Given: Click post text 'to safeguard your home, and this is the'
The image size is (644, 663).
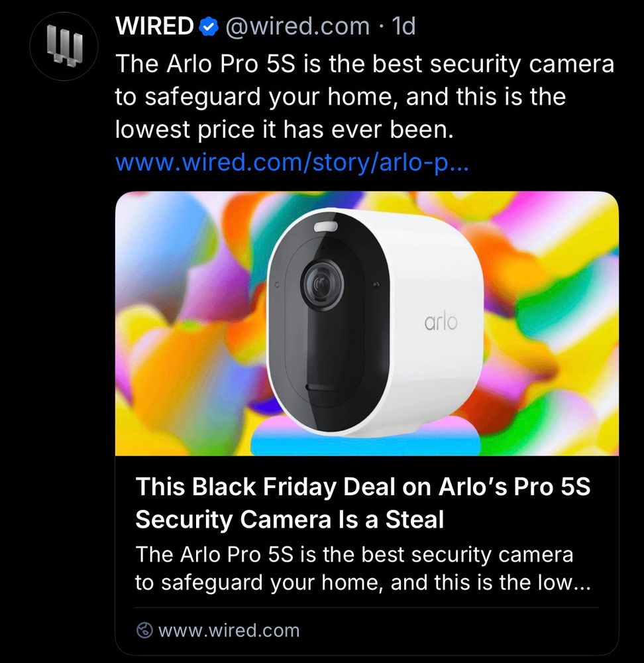Looking at the screenshot, I should [340, 97].
